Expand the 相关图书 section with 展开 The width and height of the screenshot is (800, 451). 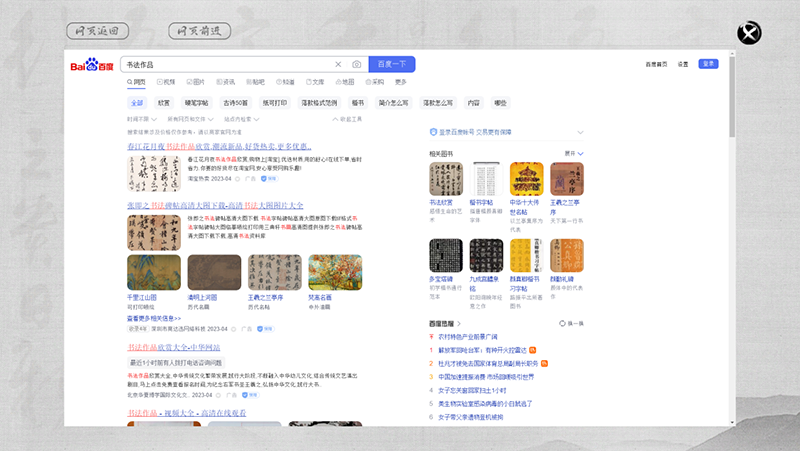(x=573, y=153)
